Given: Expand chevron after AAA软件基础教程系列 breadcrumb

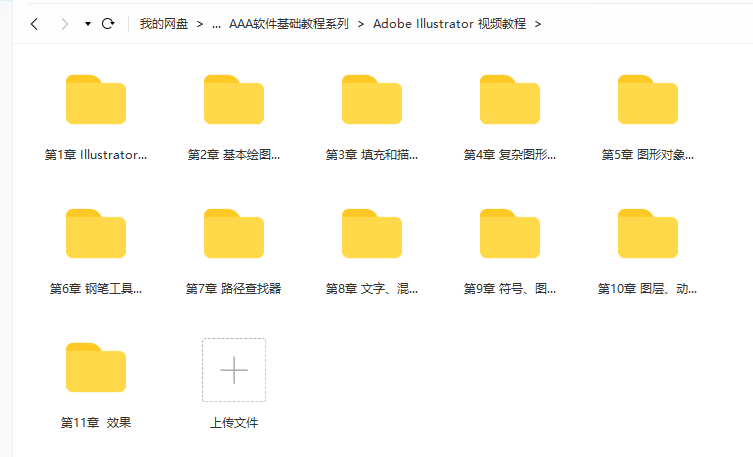Looking at the screenshot, I should click(x=361, y=24).
